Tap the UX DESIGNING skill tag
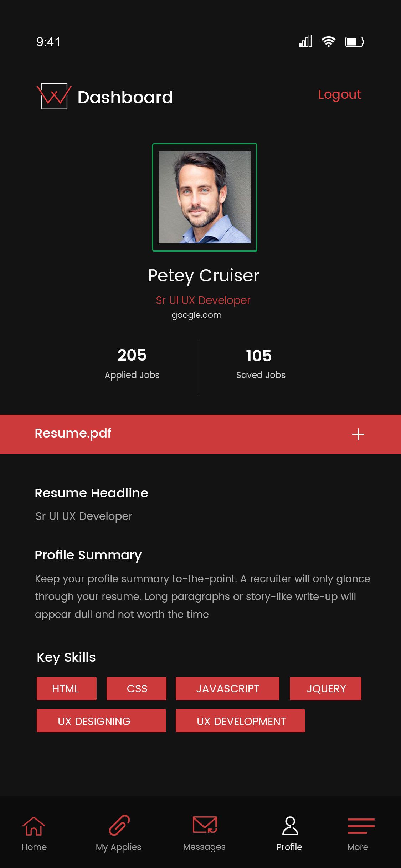Screen dimensions: 401x868 101,720
